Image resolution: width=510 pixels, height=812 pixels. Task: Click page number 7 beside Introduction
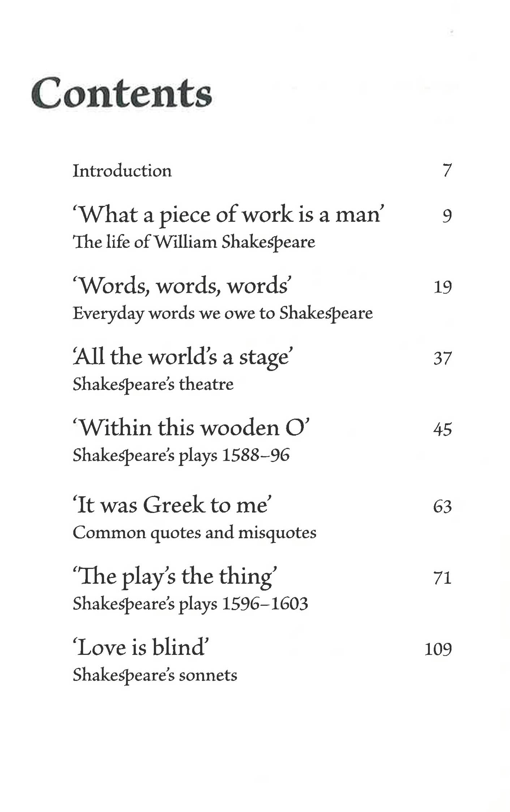click(x=447, y=171)
